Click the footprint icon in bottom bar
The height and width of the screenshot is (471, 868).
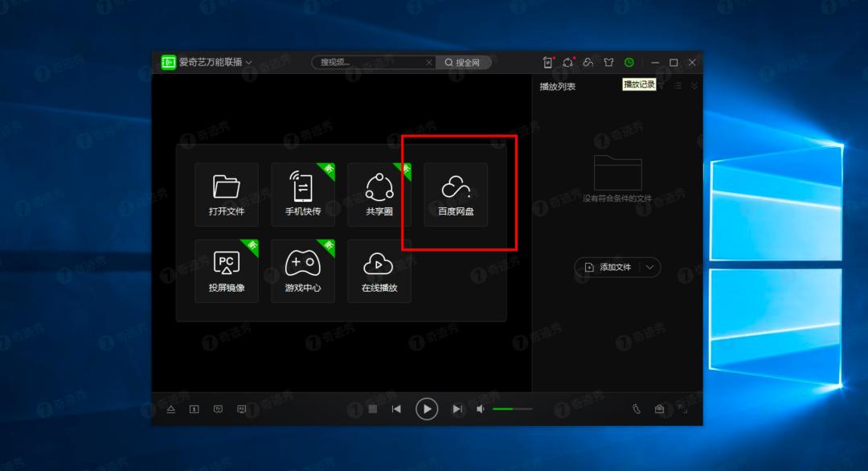click(637, 409)
